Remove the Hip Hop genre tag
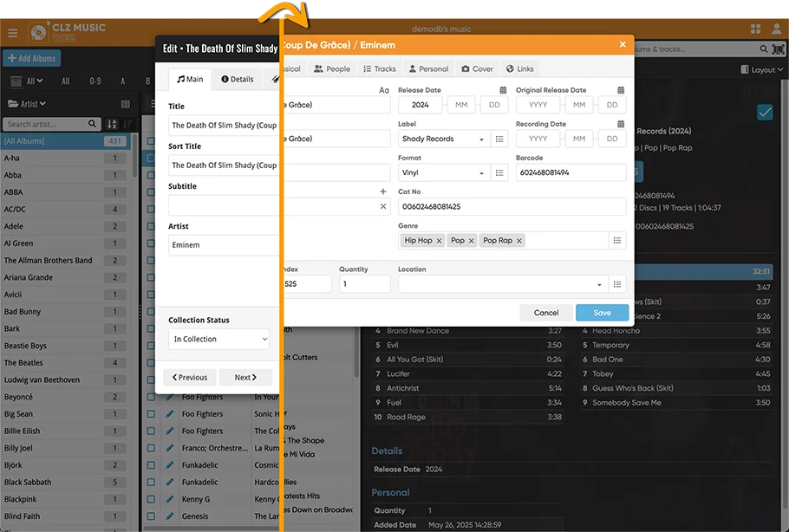Viewport: 789px width, 532px height. coord(439,241)
